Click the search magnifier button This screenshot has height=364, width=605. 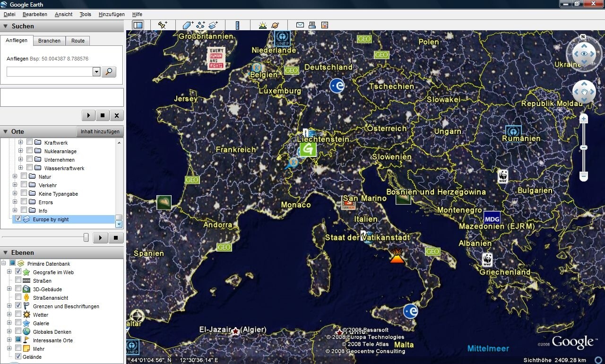coord(109,72)
